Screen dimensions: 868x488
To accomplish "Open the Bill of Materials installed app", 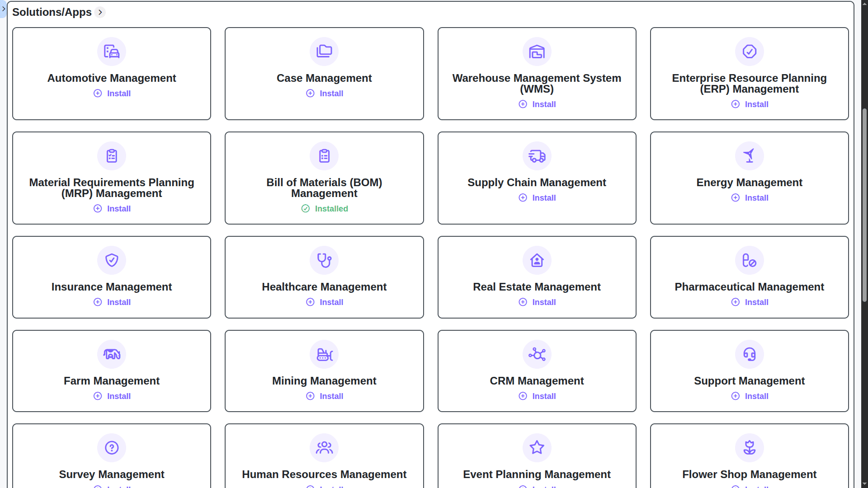I will coord(324,208).
